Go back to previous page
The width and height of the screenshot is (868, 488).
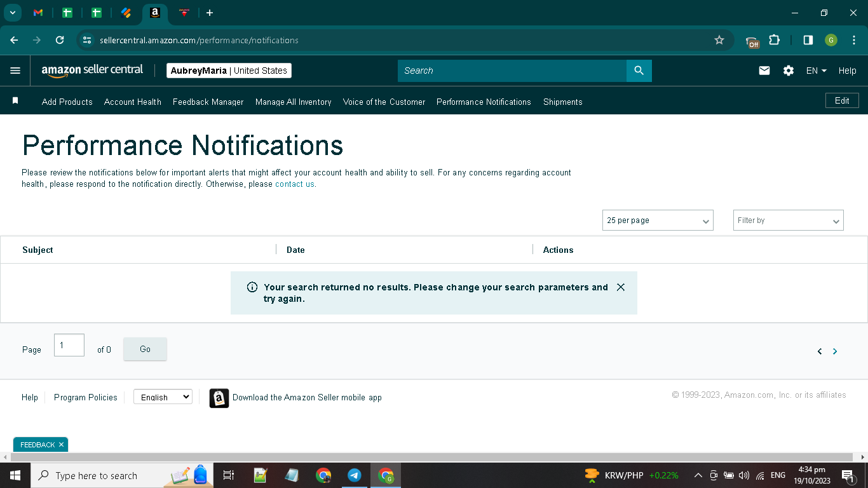(x=14, y=40)
